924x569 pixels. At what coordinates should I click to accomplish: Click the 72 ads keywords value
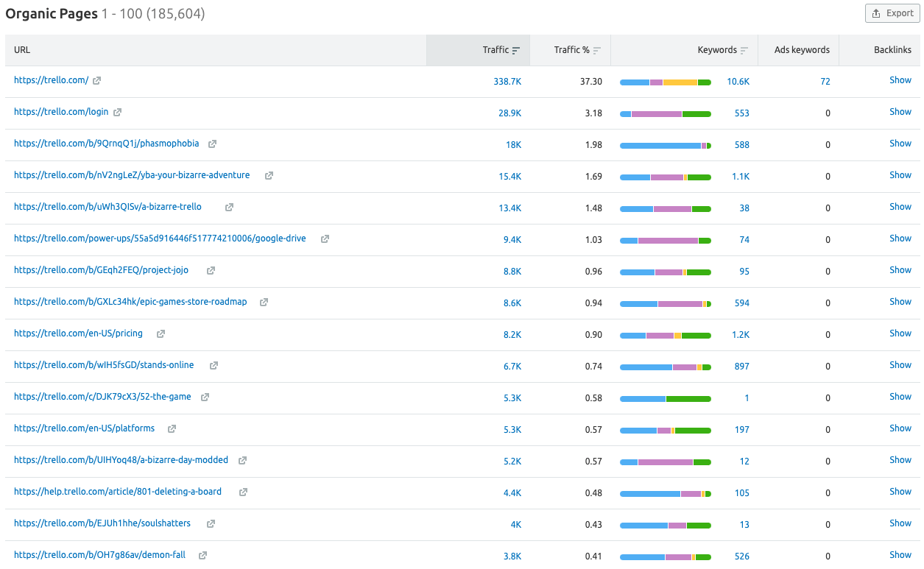coord(825,82)
